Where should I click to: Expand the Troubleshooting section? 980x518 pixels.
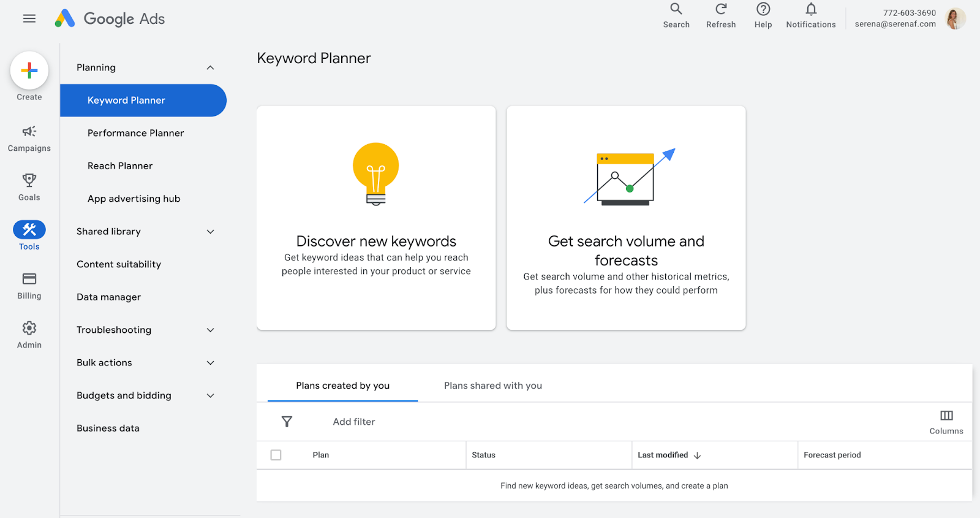click(211, 330)
